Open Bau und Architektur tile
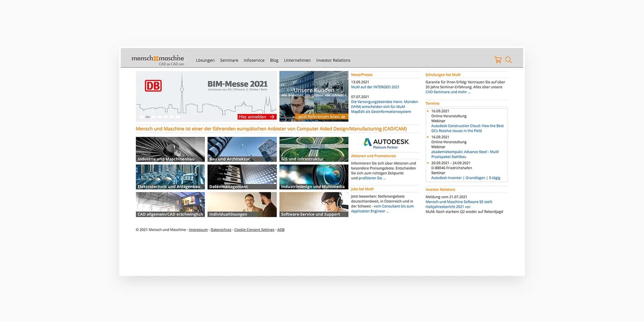The image size is (644, 322). (242, 149)
